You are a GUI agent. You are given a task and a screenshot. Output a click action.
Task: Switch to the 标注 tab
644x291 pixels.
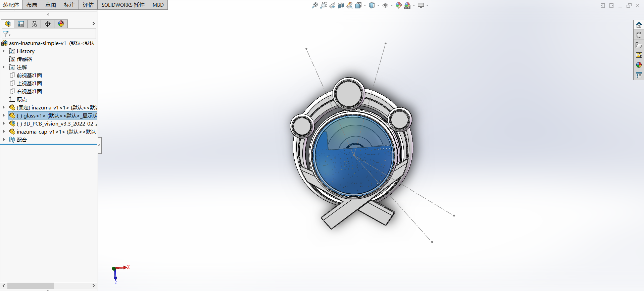[69, 5]
